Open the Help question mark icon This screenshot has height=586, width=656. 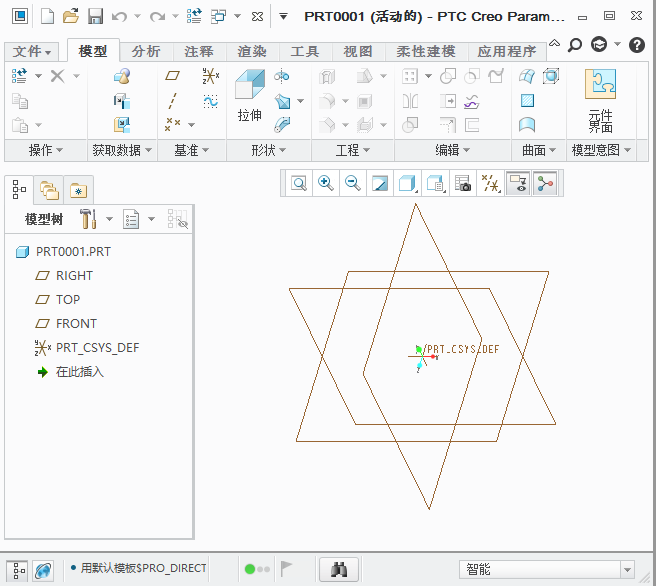click(x=636, y=44)
